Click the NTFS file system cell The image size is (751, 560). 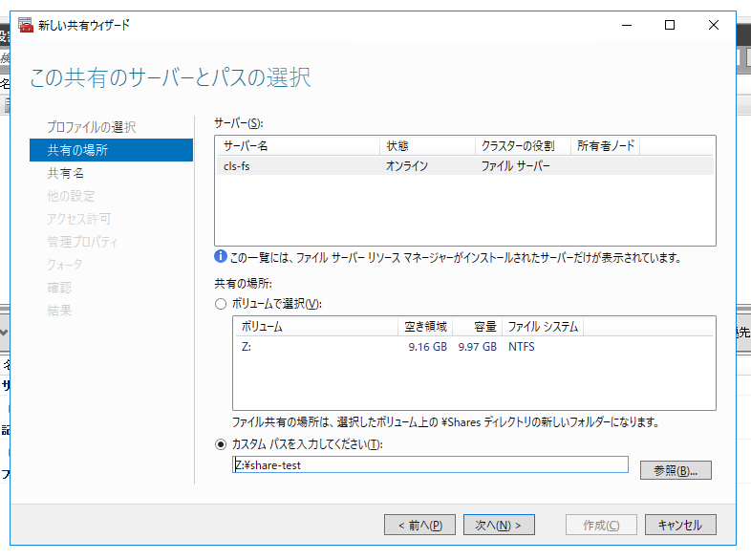click(x=521, y=347)
